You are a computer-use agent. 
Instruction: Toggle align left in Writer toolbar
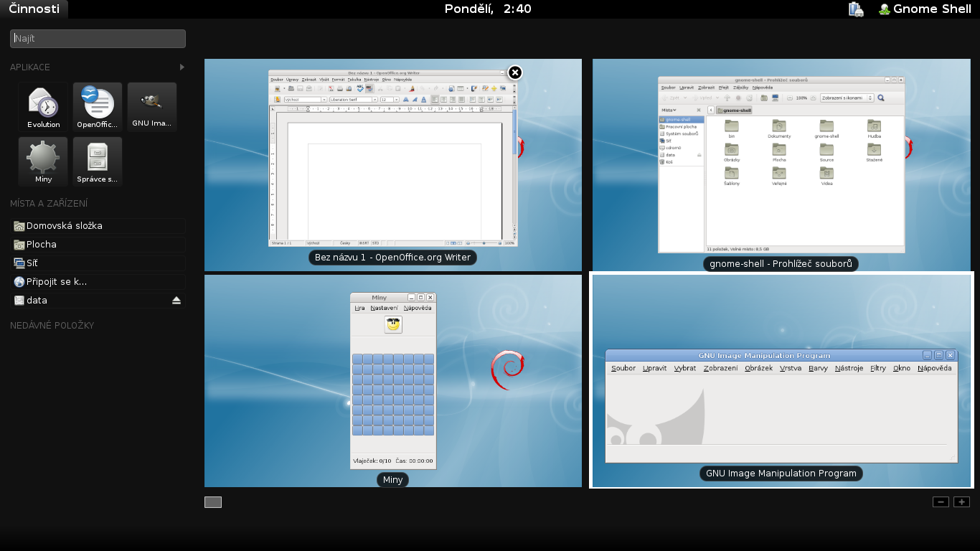(x=435, y=99)
